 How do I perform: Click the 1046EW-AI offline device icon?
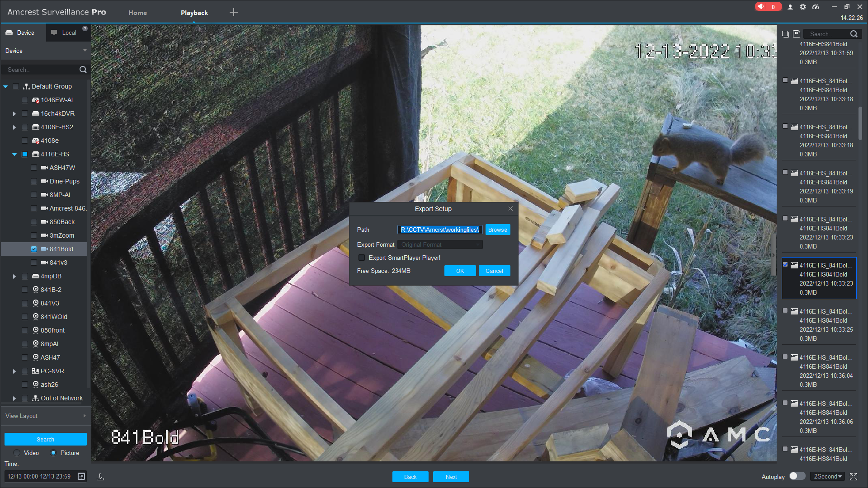coord(36,100)
